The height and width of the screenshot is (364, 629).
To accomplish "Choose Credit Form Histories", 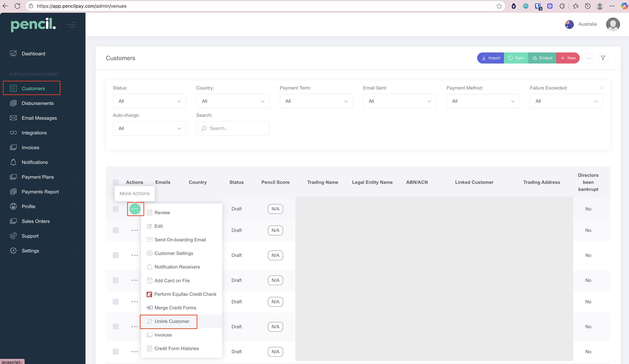I will [x=181, y=349].
